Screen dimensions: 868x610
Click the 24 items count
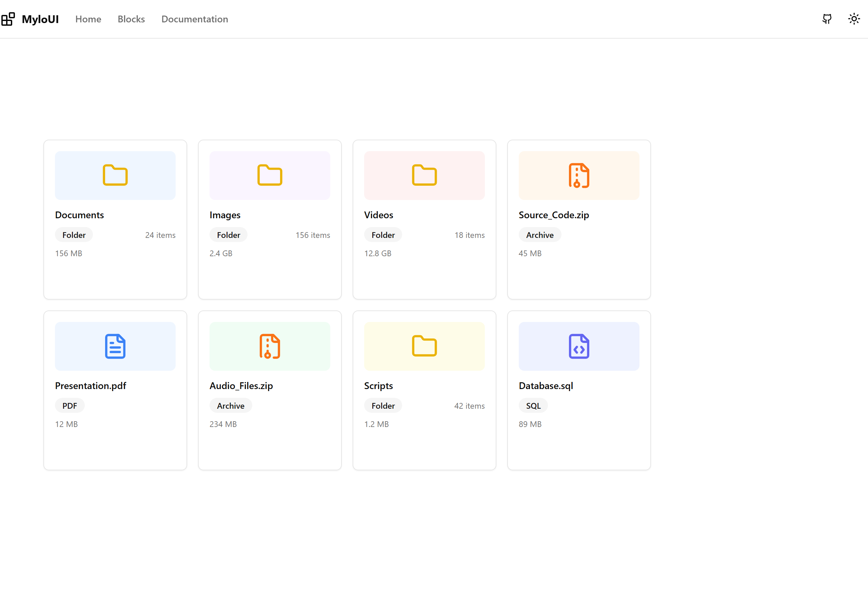coord(160,235)
